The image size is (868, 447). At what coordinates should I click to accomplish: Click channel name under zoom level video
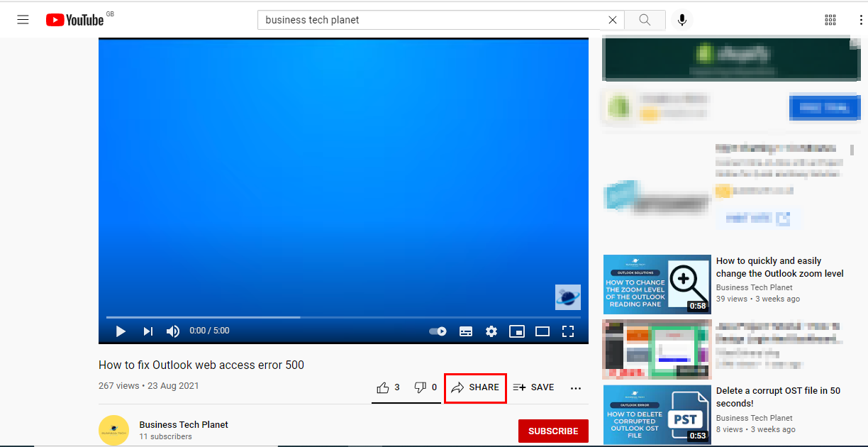pos(755,287)
